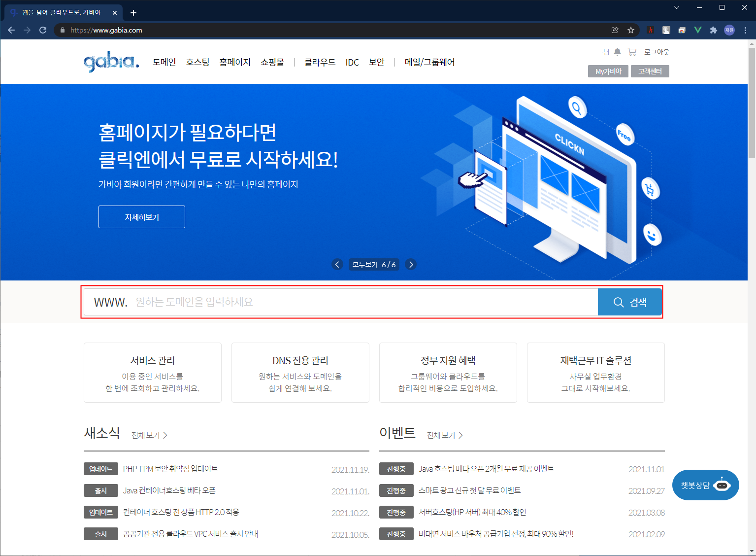
Task: Open the 보안 menu
Action: click(377, 62)
